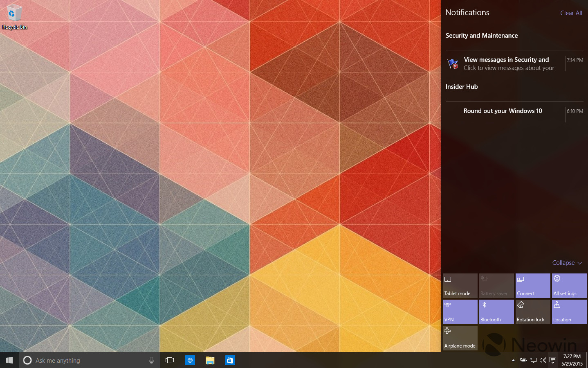Toggle the Location quick action
This screenshot has width=588, height=368.
569,312
